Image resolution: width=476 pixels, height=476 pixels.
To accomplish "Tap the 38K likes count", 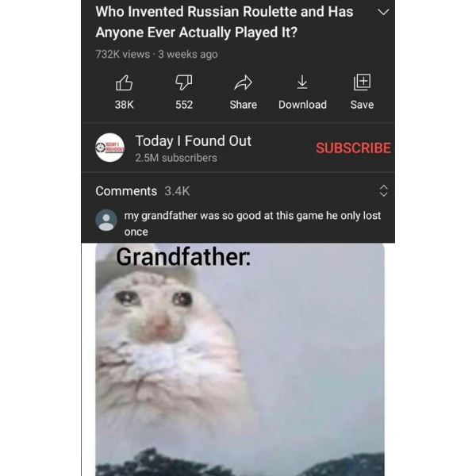I will pos(125,105).
